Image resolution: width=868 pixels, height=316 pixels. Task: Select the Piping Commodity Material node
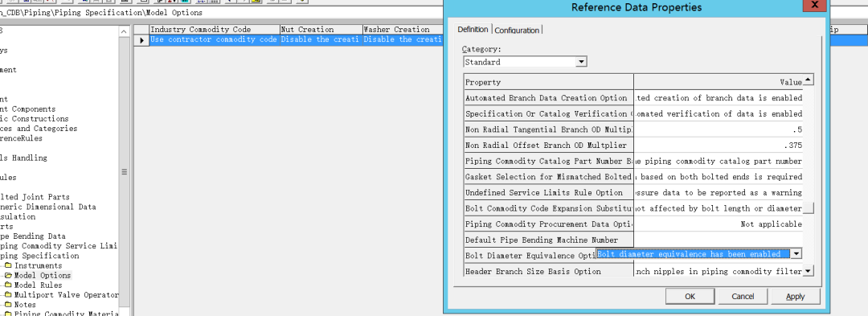[x=67, y=314]
